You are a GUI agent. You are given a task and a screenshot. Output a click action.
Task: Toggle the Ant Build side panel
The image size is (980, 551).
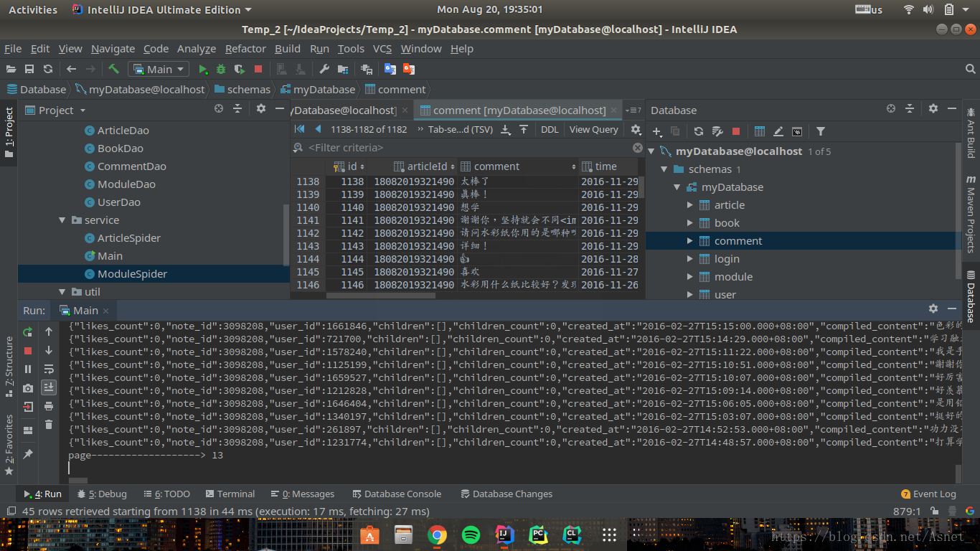click(971, 133)
